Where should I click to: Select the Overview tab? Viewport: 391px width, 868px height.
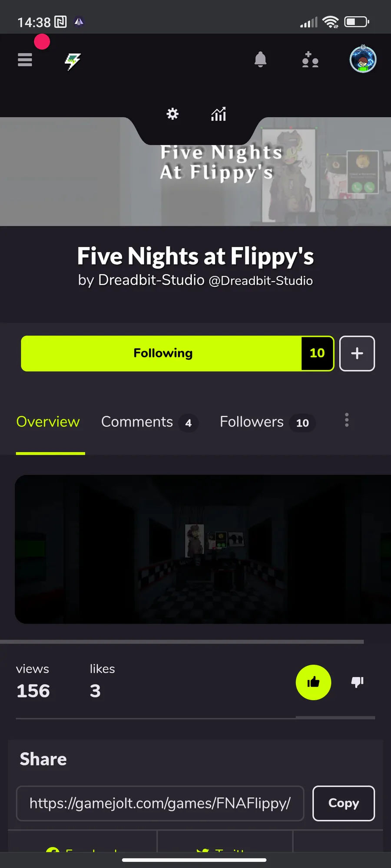(48, 422)
